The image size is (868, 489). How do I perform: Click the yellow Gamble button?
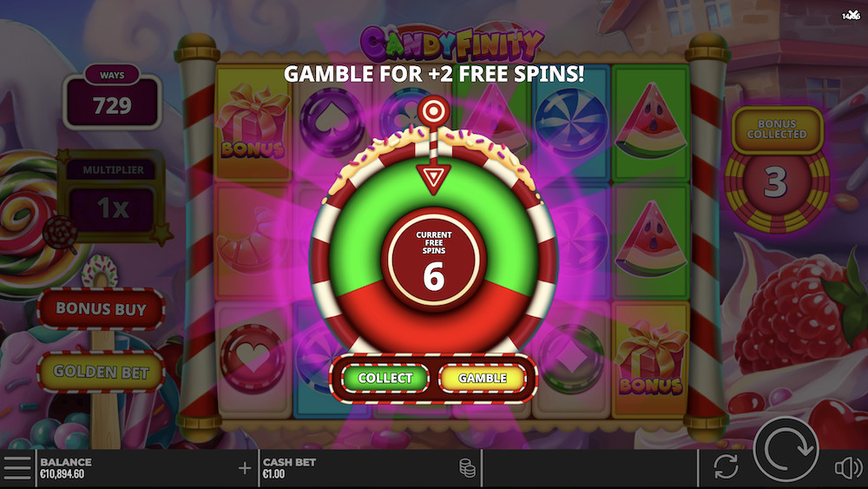pos(482,378)
